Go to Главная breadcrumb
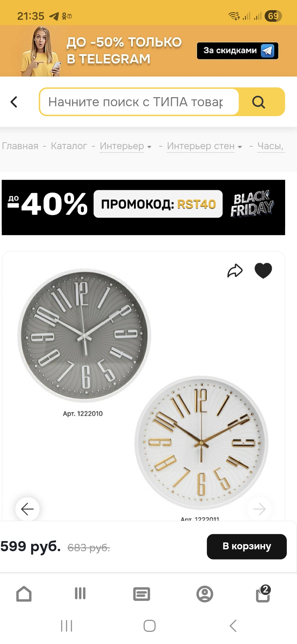Screen dimensions: 297x644 [x=20, y=146]
